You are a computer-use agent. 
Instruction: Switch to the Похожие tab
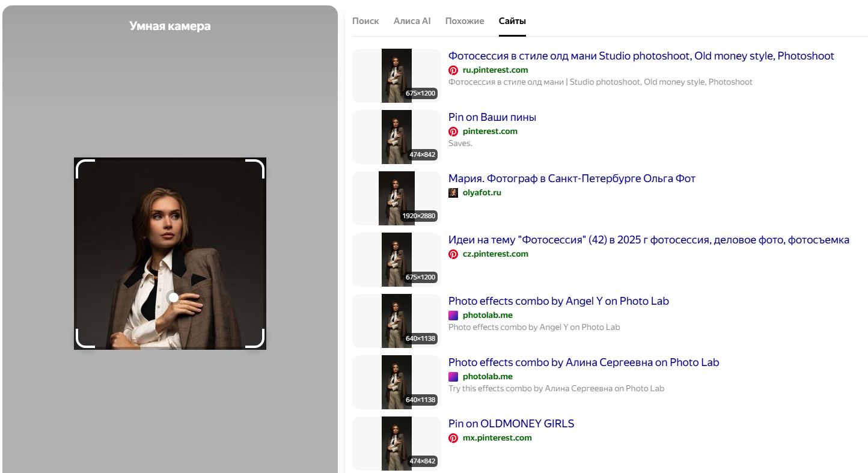[465, 21]
